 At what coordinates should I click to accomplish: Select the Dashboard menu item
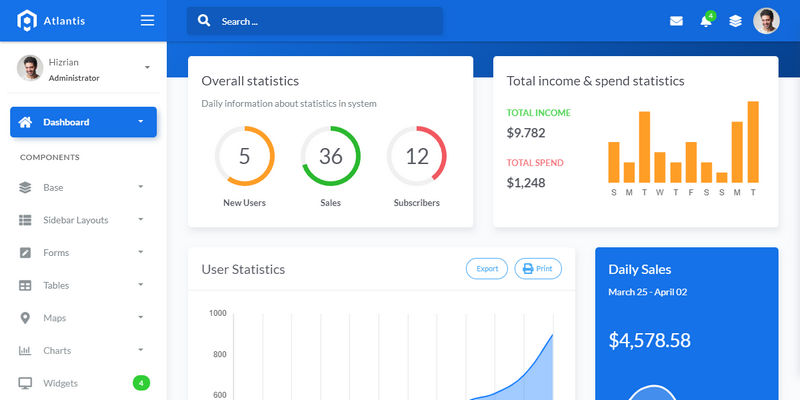click(x=83, y=122)
